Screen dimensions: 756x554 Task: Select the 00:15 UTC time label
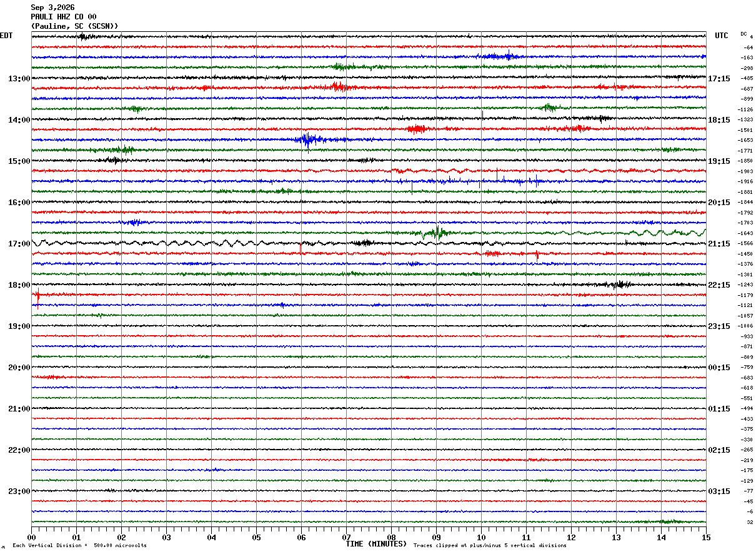(x=719, y=367)
